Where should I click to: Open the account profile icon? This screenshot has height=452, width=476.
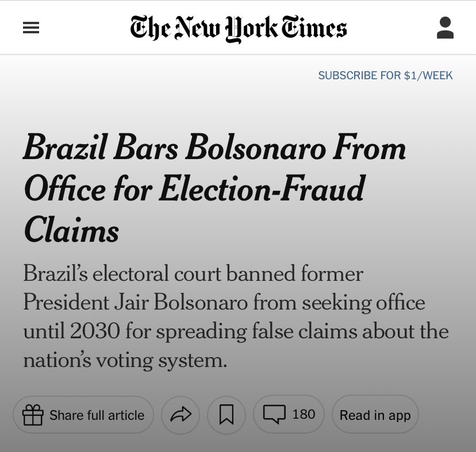(445, 28)
